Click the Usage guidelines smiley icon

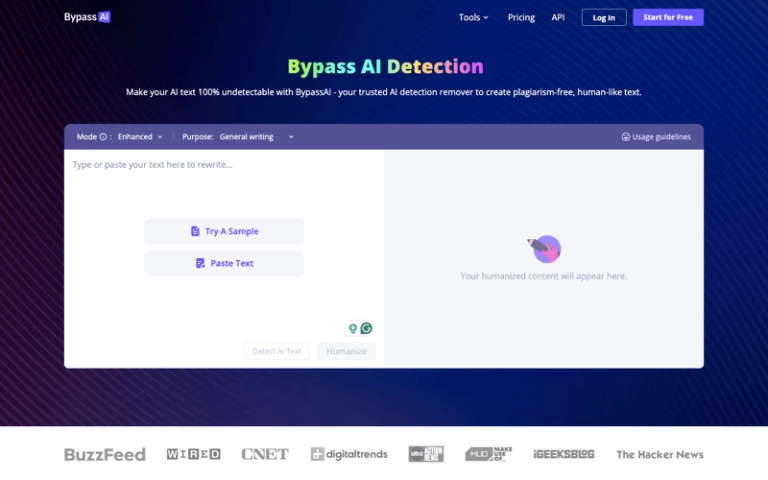coord(626,137)
